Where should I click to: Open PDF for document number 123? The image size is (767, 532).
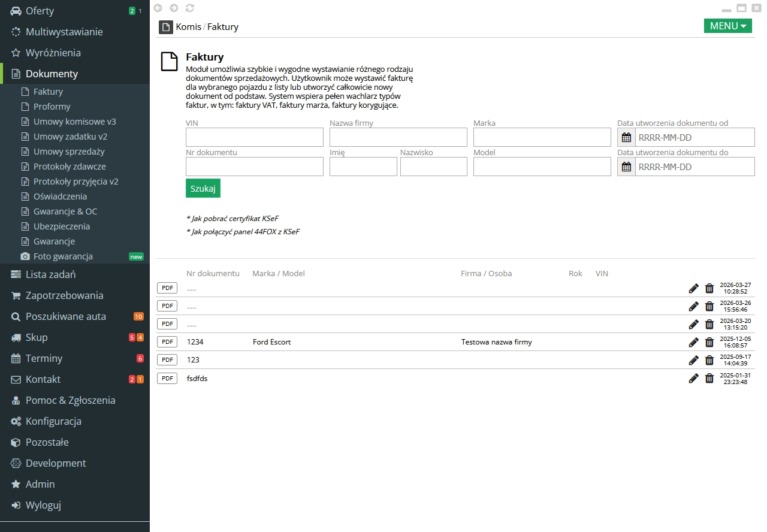point(167,359)
